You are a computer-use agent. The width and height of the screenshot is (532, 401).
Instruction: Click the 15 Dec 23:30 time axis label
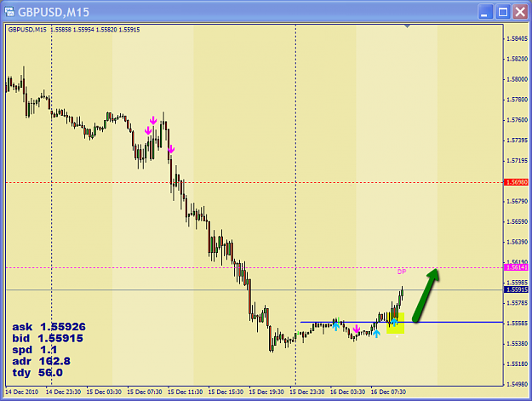[307, 392]
